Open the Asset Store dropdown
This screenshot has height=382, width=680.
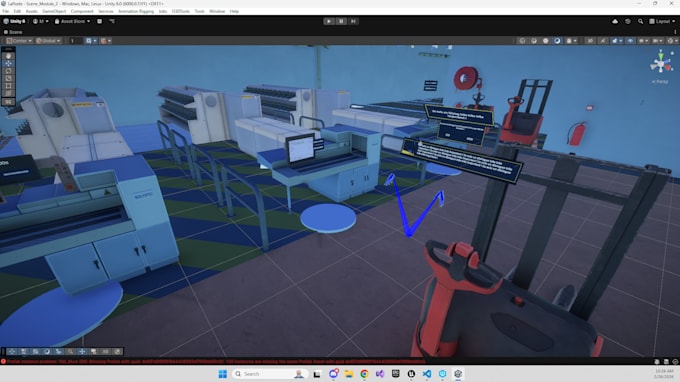[x=72, y=21]
